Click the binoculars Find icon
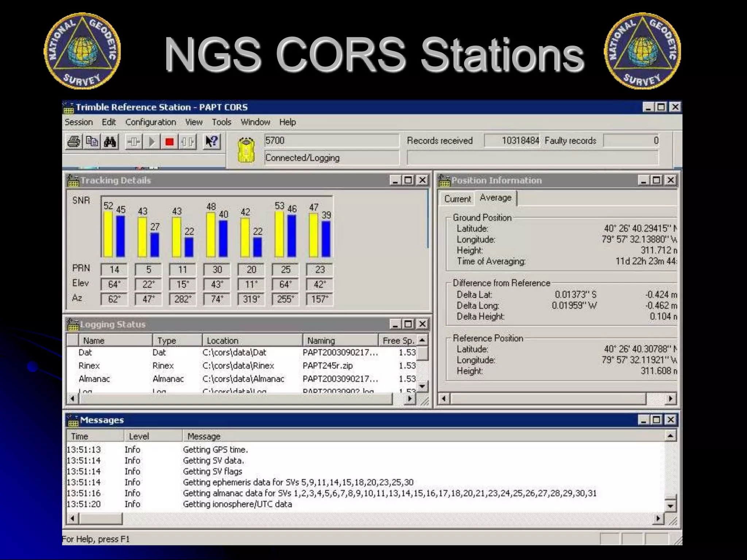 tap(110, 141)
